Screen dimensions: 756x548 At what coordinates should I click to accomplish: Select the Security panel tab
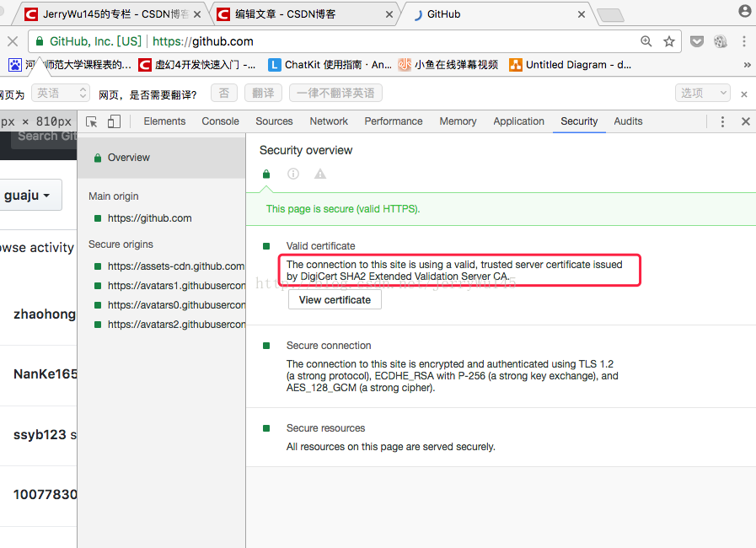pos(579,121)
